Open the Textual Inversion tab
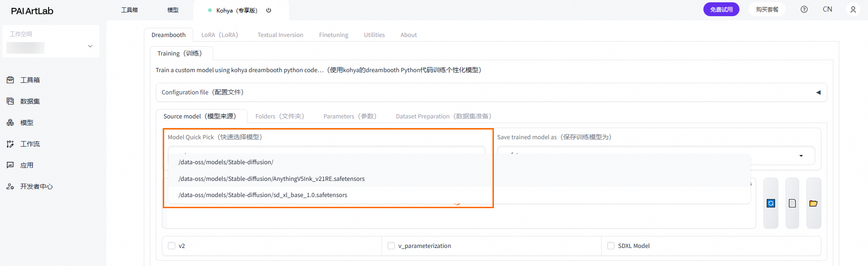 pos(280,35)
